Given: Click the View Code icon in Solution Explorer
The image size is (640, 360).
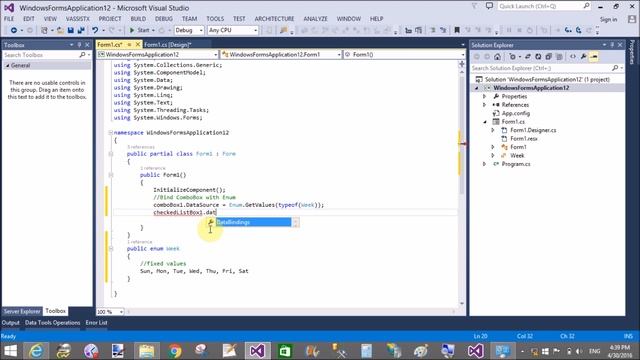Looking at the screenshot, I should pyautogui.click(x=573, y=57).
